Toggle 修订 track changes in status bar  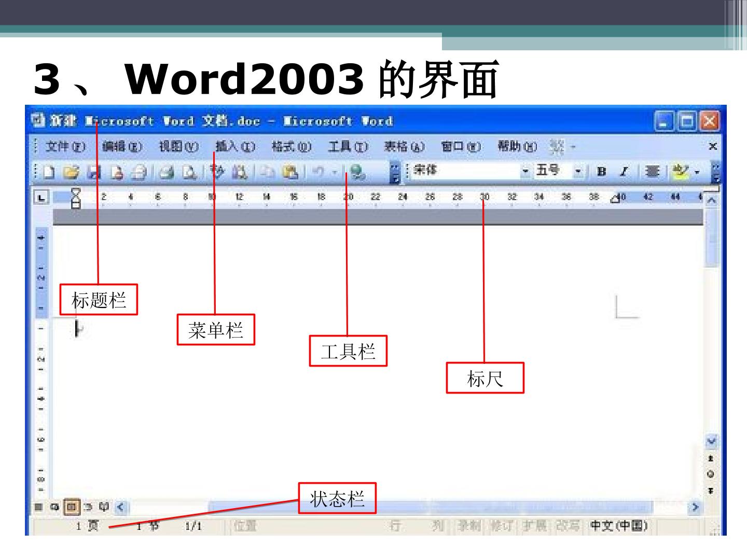pyautogui.click(x=502, y=526)
